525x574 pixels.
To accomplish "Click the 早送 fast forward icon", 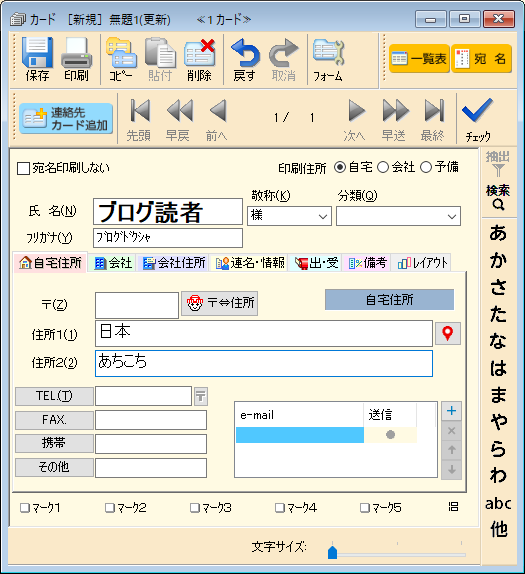I will (x=394, y=120).
